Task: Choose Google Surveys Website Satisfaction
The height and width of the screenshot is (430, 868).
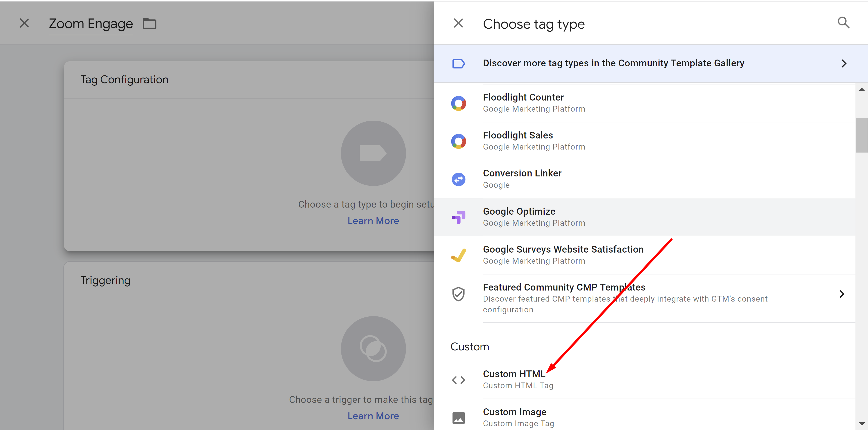Action: [x=645, y=255]
